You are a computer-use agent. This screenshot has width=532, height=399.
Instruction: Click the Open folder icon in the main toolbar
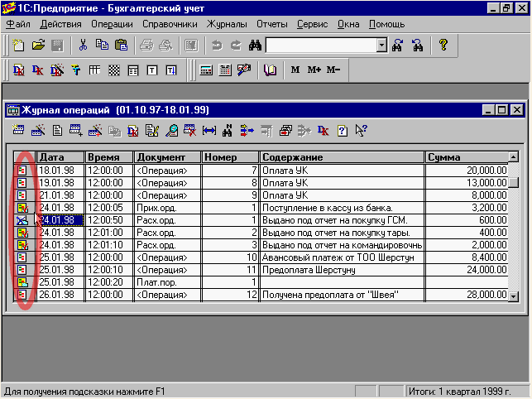tap(38, 46)
